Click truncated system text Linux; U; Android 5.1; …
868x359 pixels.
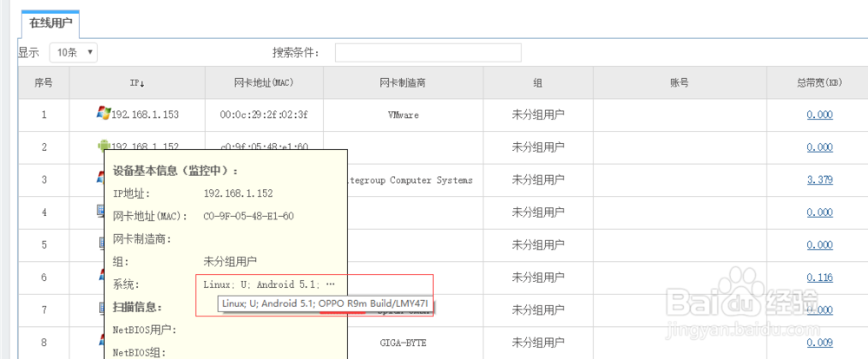pyautogui.click(x=269, y=284)
